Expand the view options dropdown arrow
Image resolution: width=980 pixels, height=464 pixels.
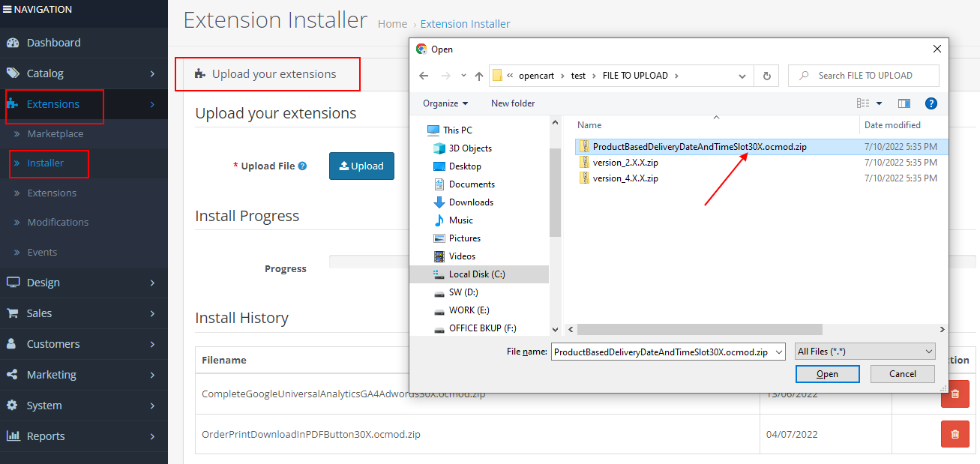pyautogui.click(x=880, y=103)
